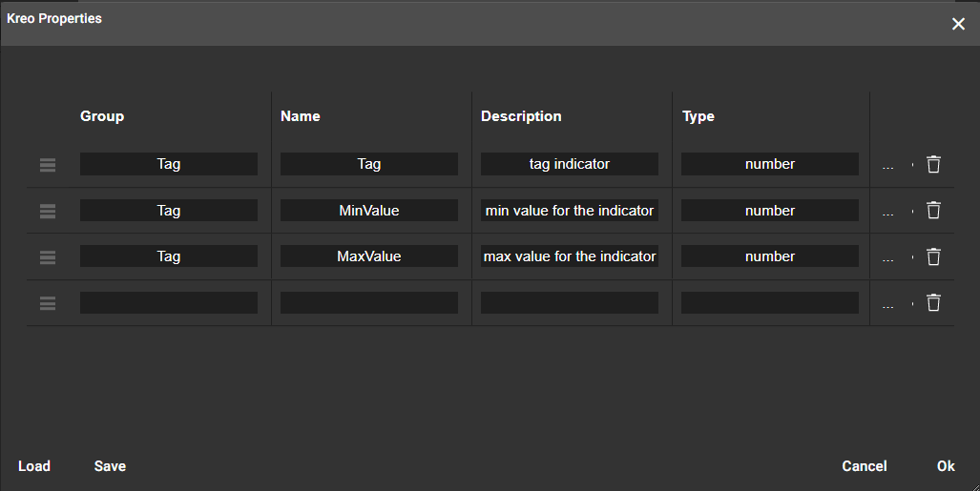Image resolution: width=980 pixels, height=491 pixels.
Task: Open more options (...) for MaxValue row
Action: point(888,257)
